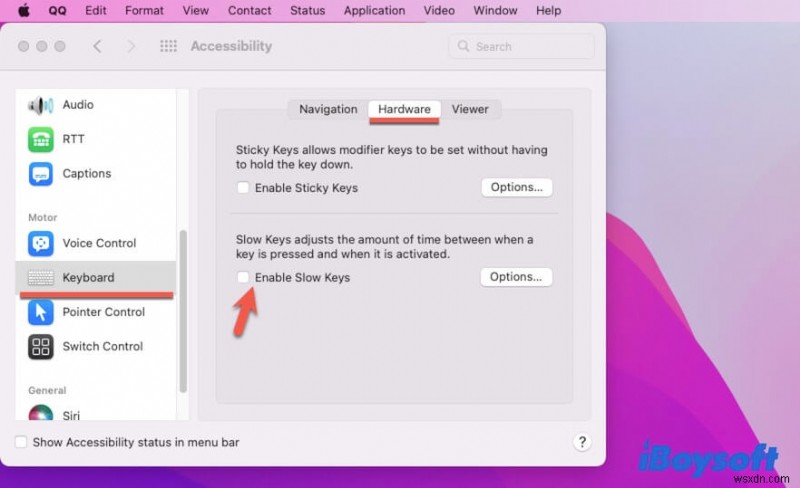
Task: Click the Enable Slow Keys label
Action: coord(303,277)
